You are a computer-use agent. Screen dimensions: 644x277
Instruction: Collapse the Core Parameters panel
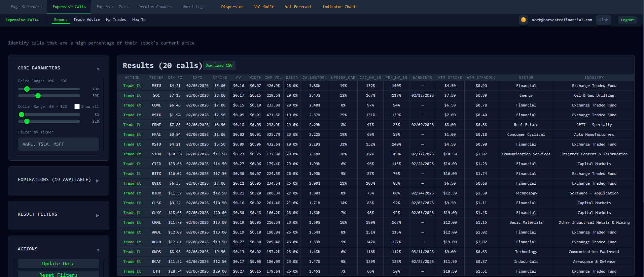[x=98, y=69]
